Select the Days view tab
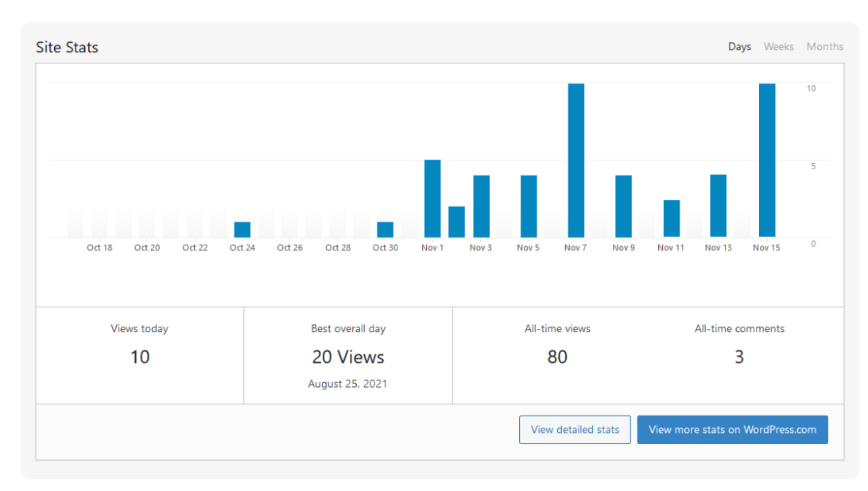The height and width of the screenshot is (491, 868). [x=739, y=46]
